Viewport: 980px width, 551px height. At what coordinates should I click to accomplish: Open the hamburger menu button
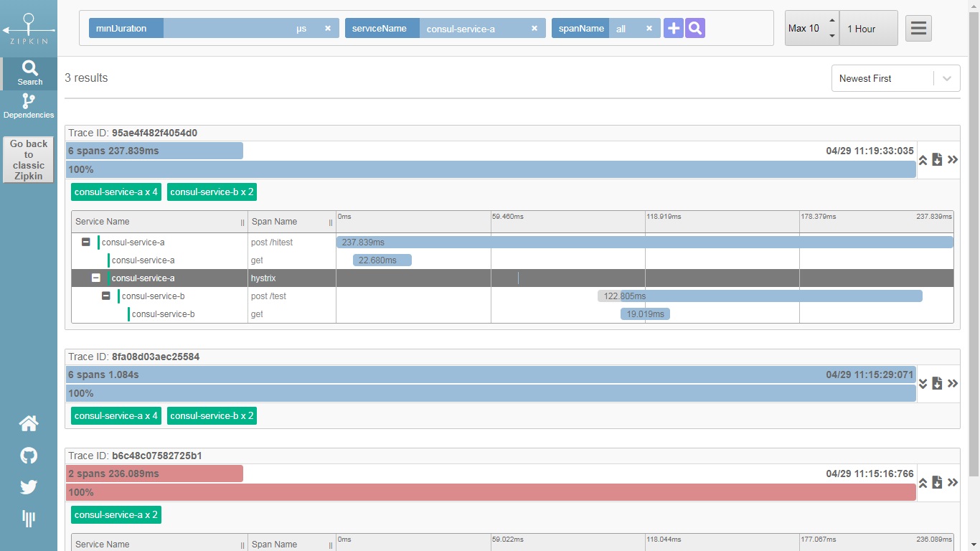tap(918, 29)
